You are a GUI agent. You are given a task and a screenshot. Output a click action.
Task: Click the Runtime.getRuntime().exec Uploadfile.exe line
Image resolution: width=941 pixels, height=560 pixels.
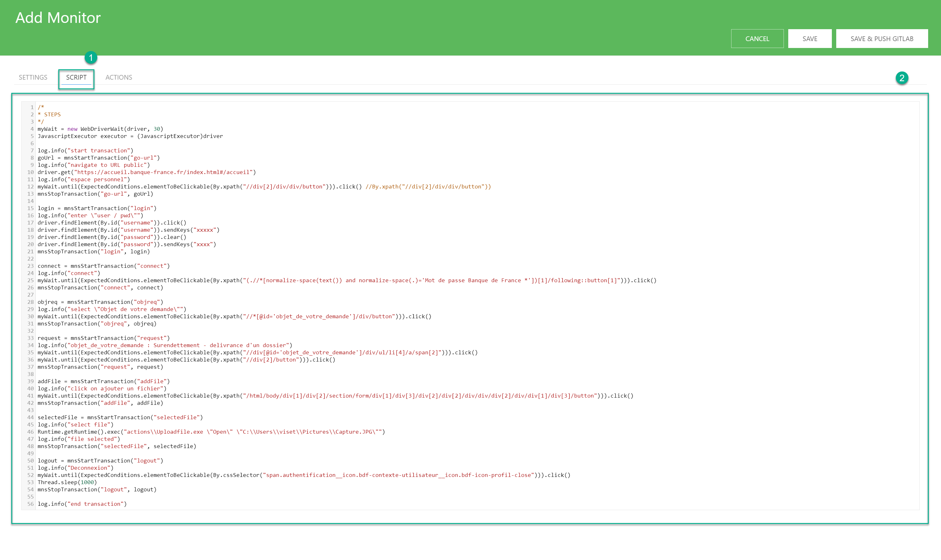(x=211, y=432)
